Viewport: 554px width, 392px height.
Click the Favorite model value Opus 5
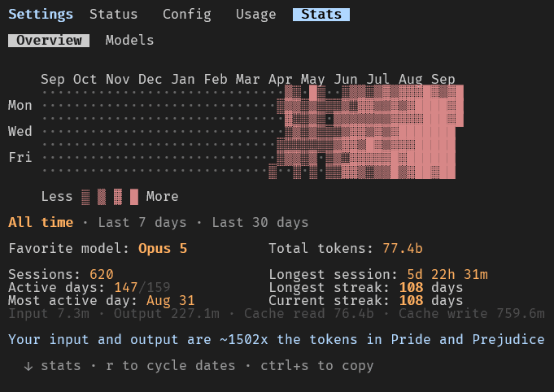(x=163, y=249)
